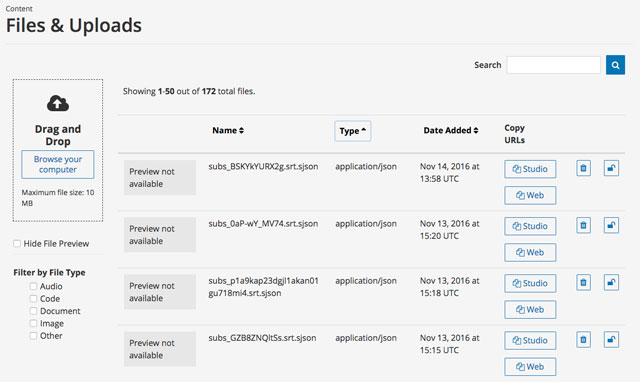The image size is (640, 382).
Task: Enable Hide File Preview checkbox
Action: [17, 244]
